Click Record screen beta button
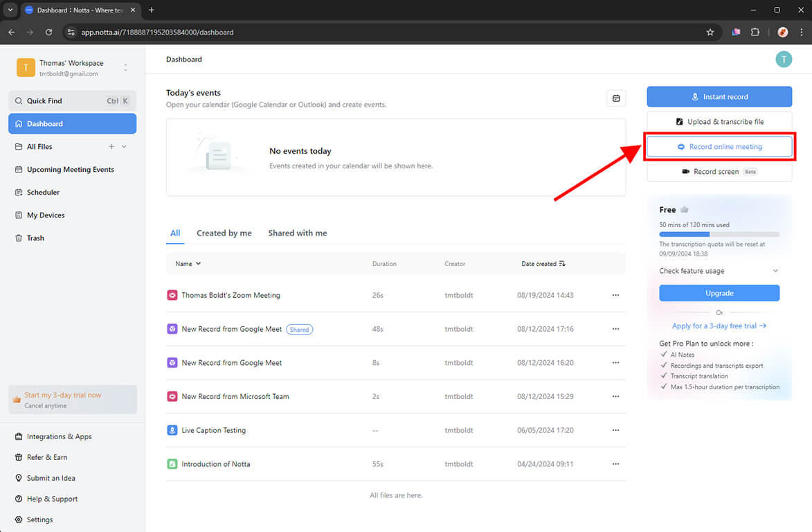 pyautogui.click(x=719, y=172)
